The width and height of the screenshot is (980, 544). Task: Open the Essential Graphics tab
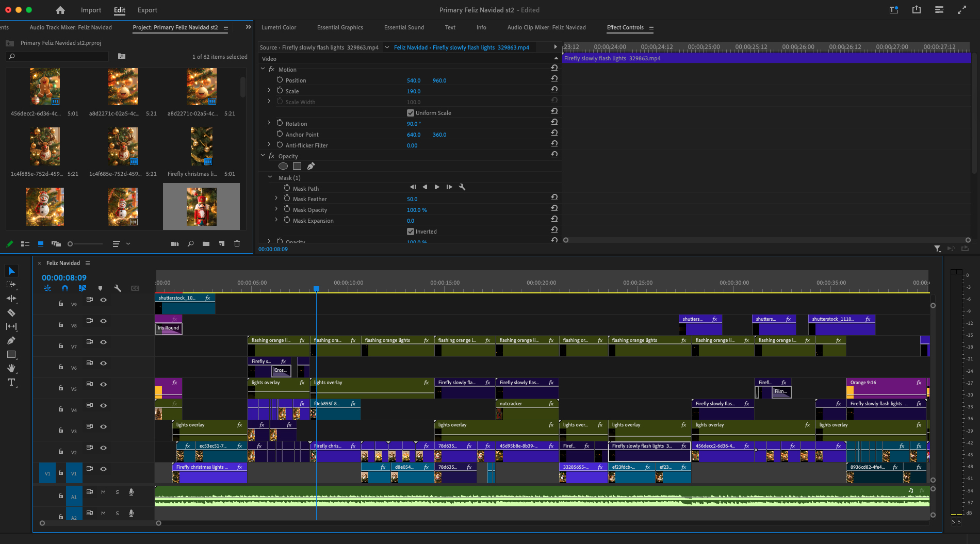(340, 27)
